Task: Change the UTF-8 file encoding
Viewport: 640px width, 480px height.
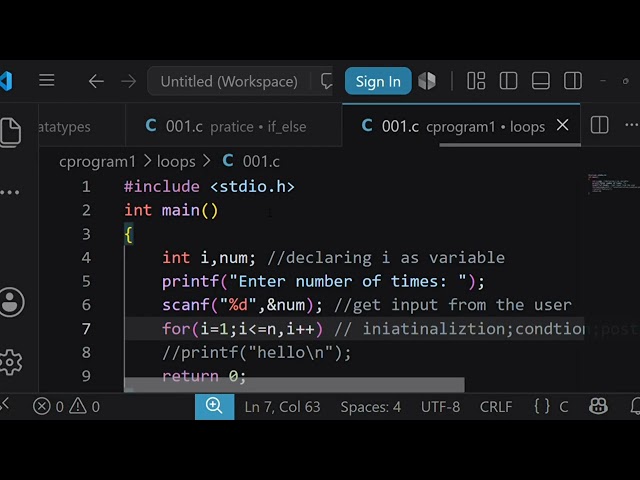Action: [440, 407]
